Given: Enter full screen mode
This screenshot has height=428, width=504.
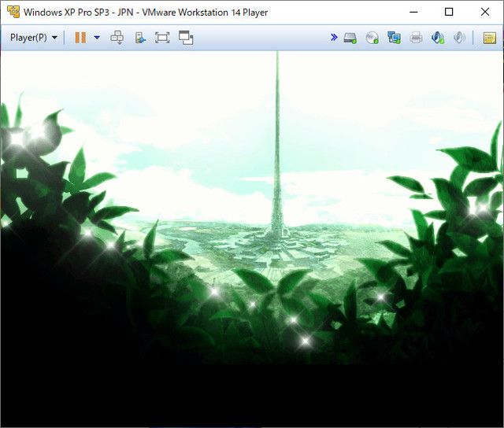Looking at the screenshot, I should 162,38.
